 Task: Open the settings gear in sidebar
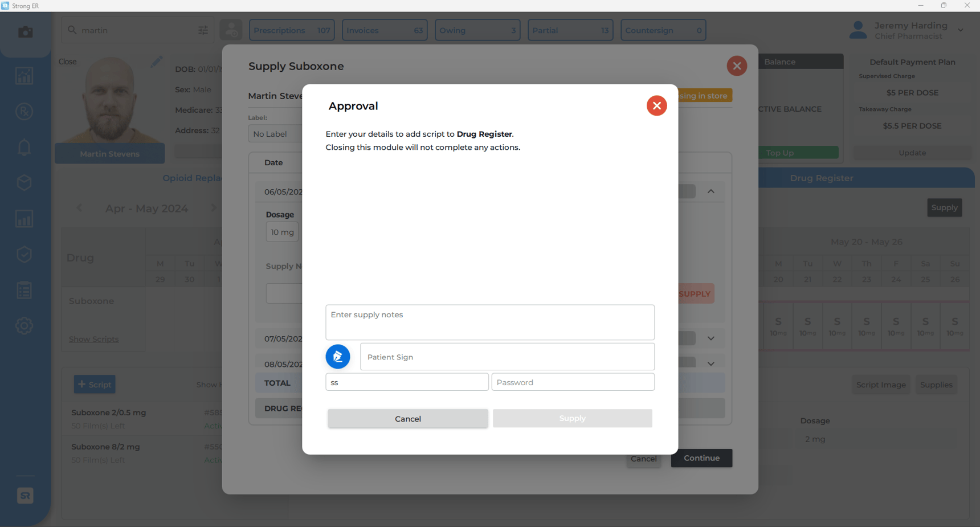[x=24, y=326]
